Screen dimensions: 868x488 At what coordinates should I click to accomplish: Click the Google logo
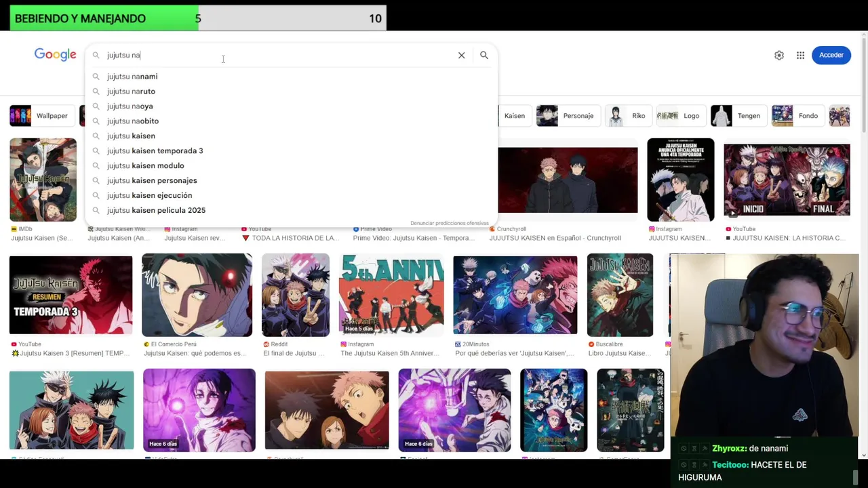coord(55,55)
